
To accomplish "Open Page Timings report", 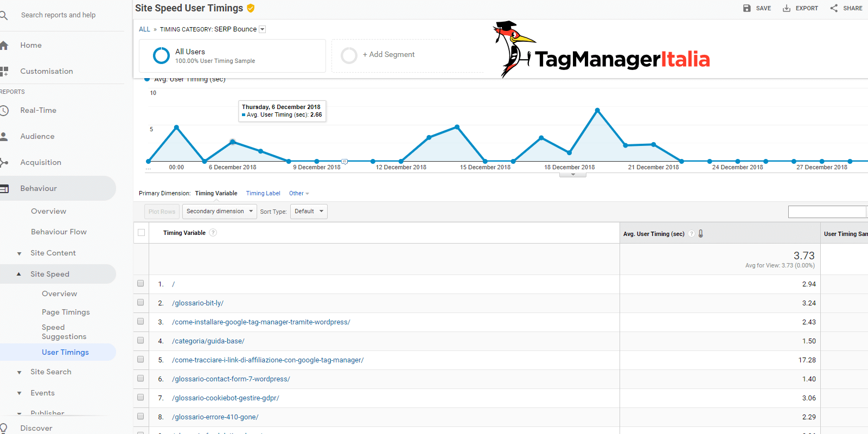I will point(66,312).
